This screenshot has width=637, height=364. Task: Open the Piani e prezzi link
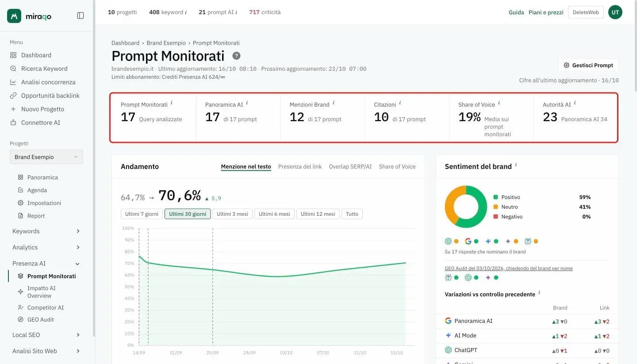click(x=546, y=12)
